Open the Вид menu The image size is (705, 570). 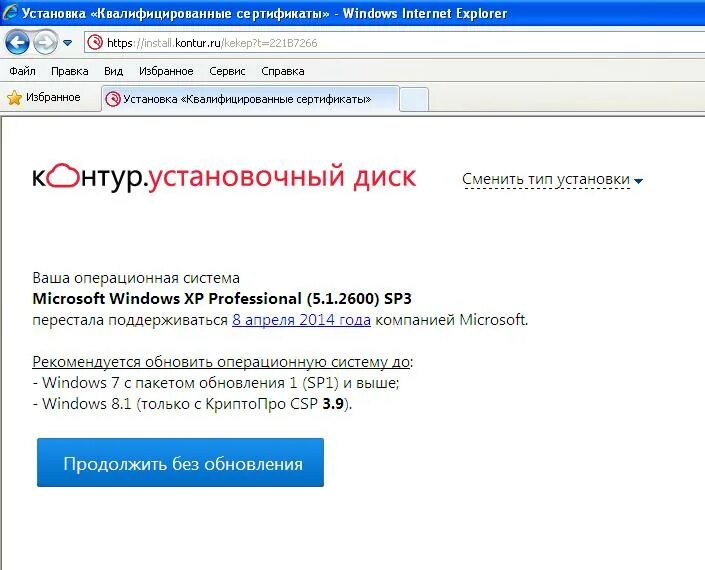pos(113,71)
